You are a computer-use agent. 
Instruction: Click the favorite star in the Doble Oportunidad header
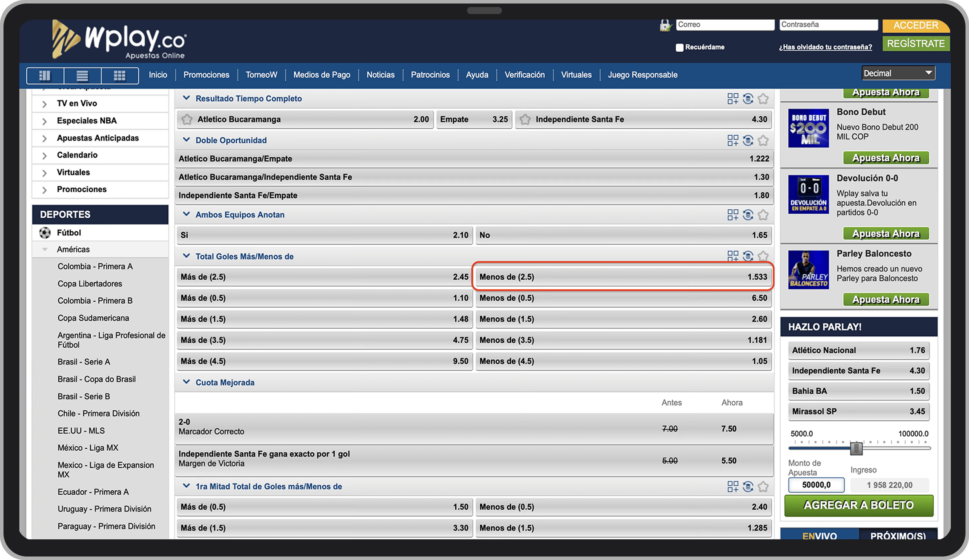[763, 141]
